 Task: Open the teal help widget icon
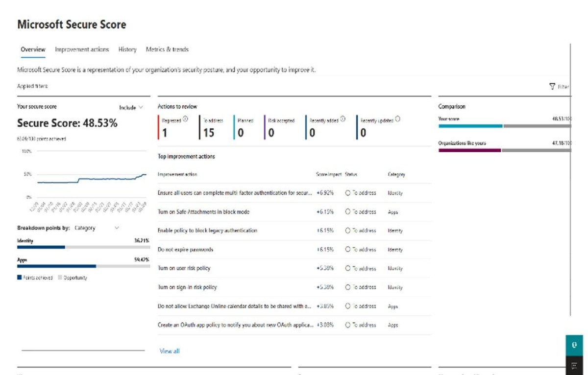tap(574, 345)
